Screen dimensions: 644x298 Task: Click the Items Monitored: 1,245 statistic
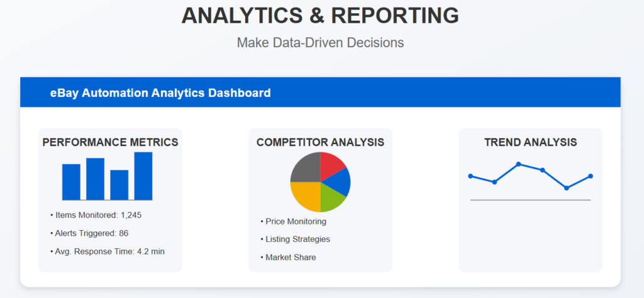(98, 215)
